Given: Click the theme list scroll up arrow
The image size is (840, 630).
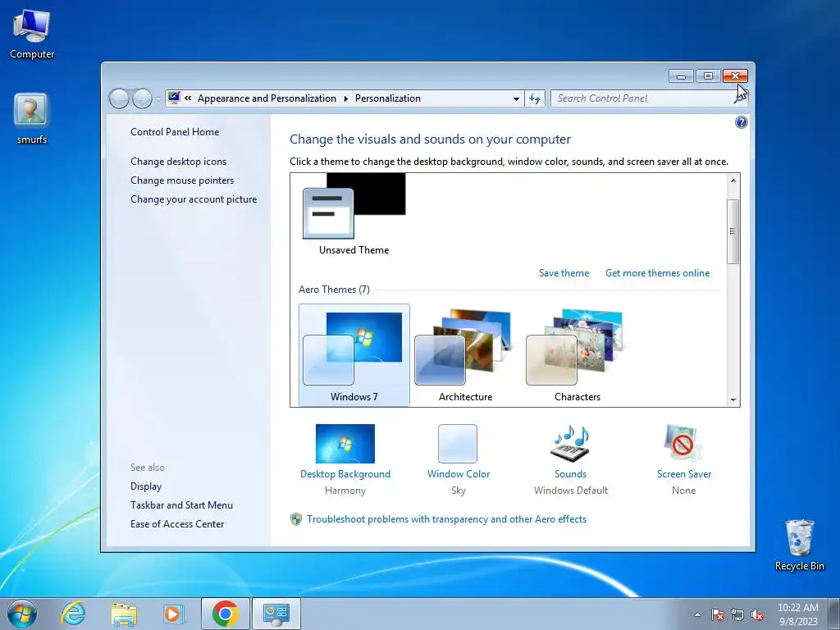Looking at the screenshot, I should [x=733, y=180].
